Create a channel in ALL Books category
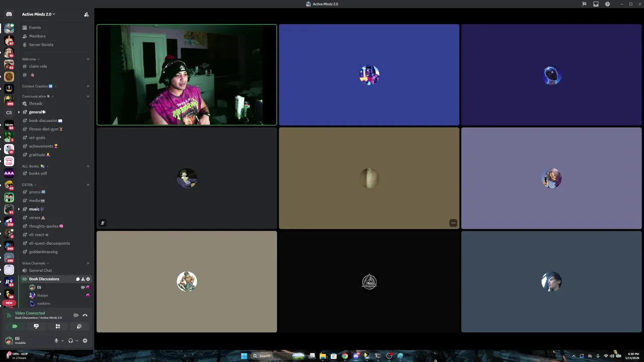 pos(88,166)
